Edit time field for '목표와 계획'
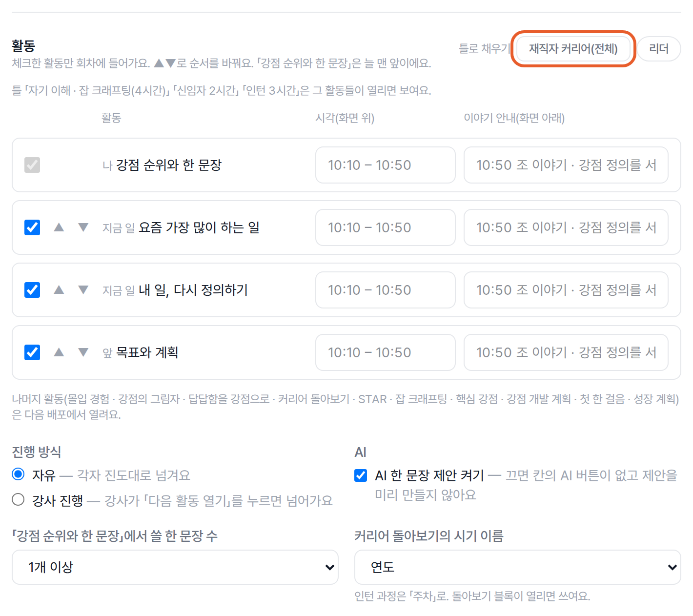693x616 pixels. click(386, 352)
